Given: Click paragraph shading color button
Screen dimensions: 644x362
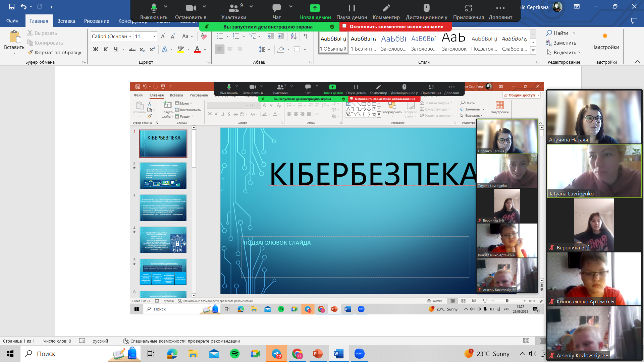Looking at the screenshot, I should coord(281,49).
